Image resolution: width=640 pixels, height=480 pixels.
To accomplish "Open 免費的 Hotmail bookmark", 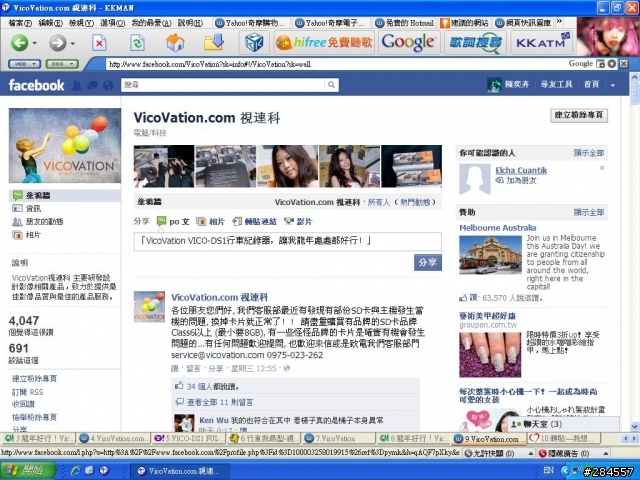I will click(x=404, y=23).
